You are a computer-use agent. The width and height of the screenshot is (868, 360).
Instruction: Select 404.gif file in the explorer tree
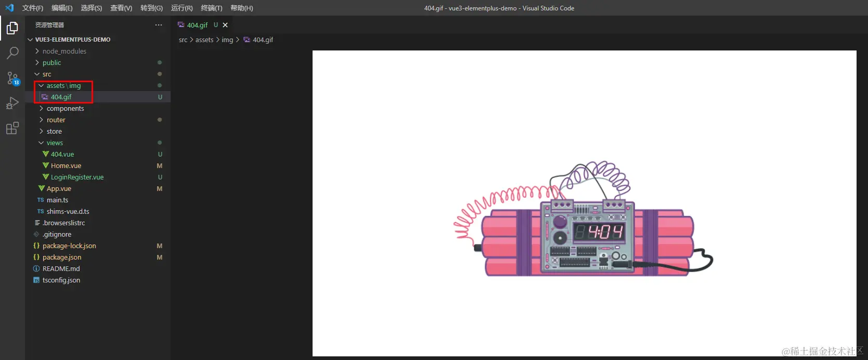tap(61, 97)
